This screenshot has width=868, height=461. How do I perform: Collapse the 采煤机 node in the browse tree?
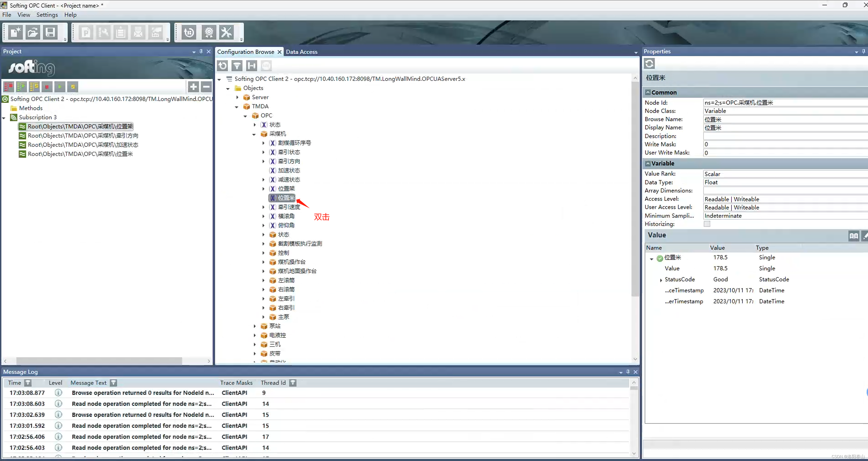point(254,134)
